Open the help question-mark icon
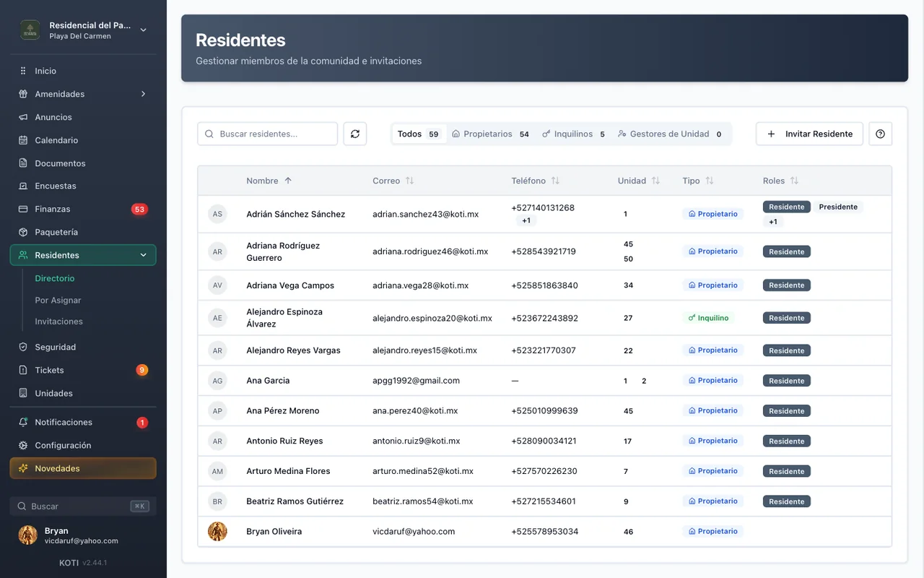The height and width of the screenshot is (578, 924). click(880, 134)
